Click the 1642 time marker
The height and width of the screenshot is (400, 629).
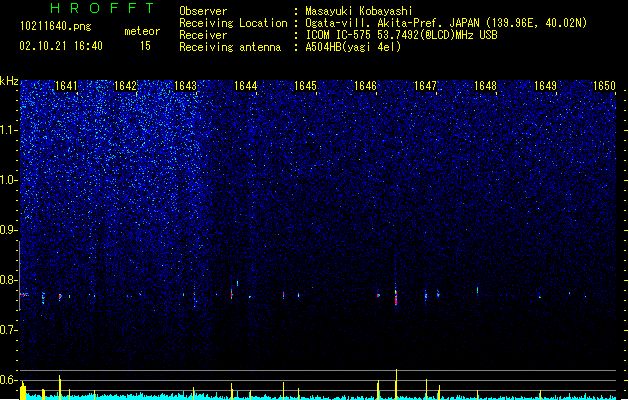pyautogui.click(x=126, y=86)
